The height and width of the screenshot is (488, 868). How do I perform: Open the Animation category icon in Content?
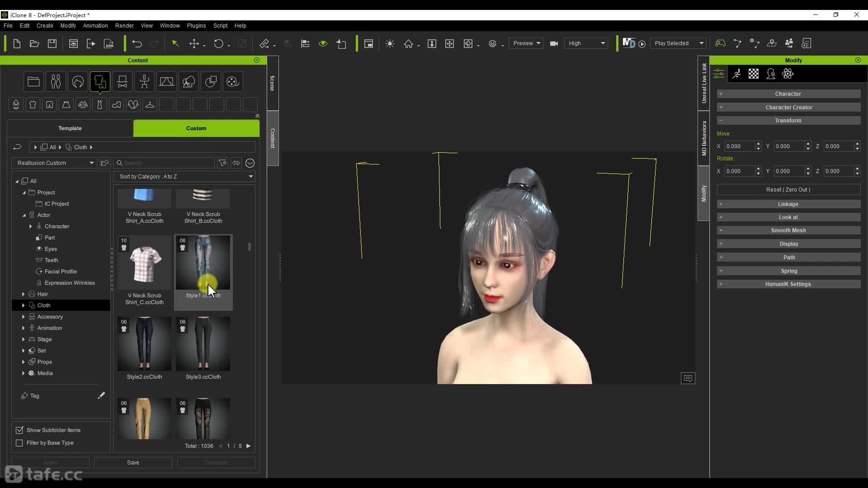(x=144, y=82)
